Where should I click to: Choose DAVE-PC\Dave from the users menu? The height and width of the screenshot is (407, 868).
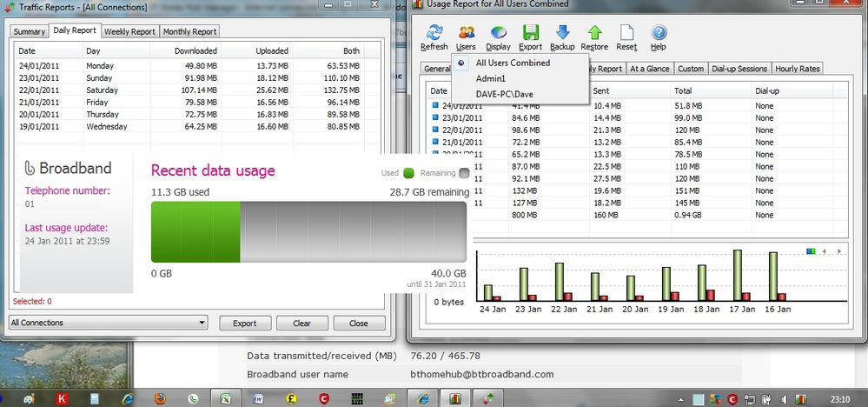[x=505, y=94]
